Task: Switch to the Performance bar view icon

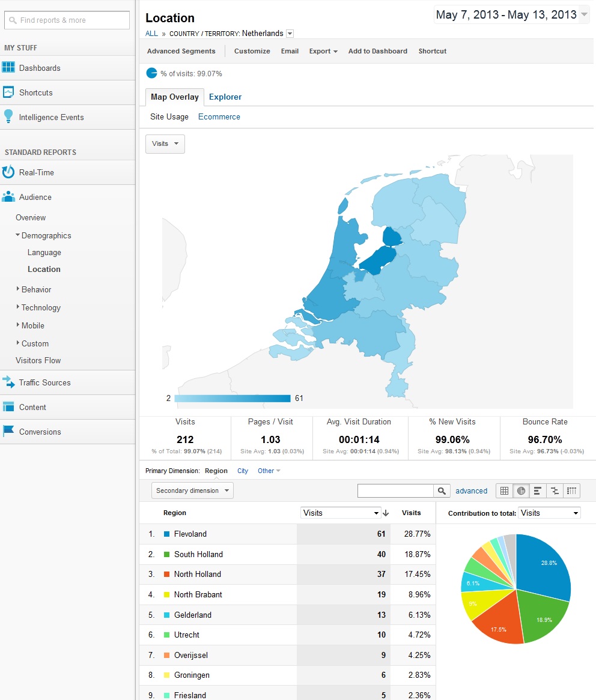Action: 538,491
